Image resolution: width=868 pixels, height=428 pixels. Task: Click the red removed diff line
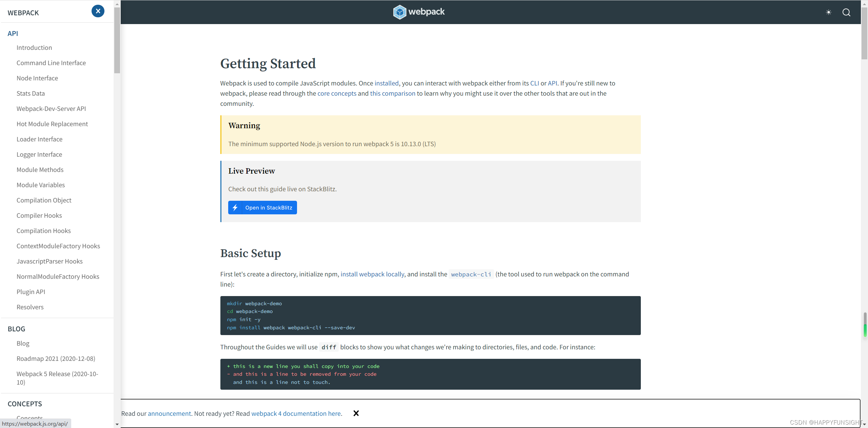click(302, 374)
